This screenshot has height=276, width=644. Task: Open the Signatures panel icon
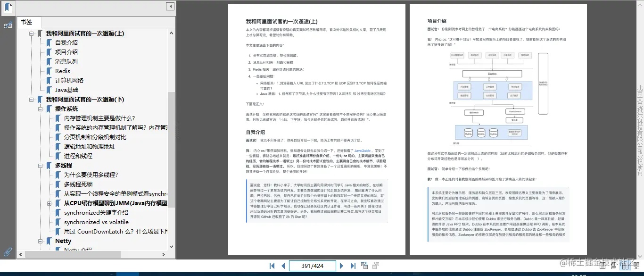[8, 25]
